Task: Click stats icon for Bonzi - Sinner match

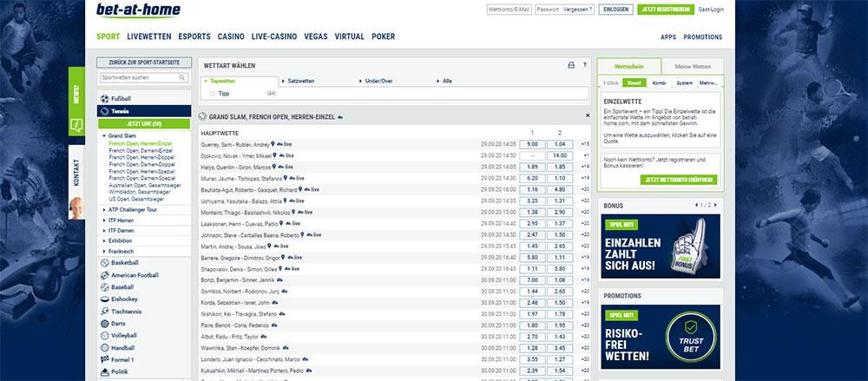Action: 279,279
